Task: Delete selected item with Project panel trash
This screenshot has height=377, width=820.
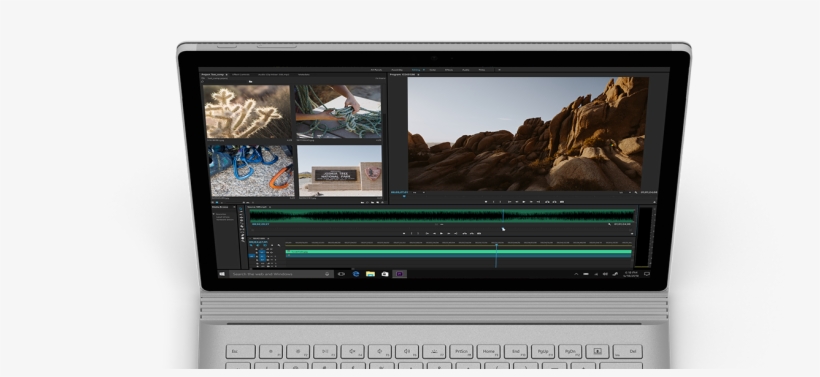Action: click(x=382, y=202)
